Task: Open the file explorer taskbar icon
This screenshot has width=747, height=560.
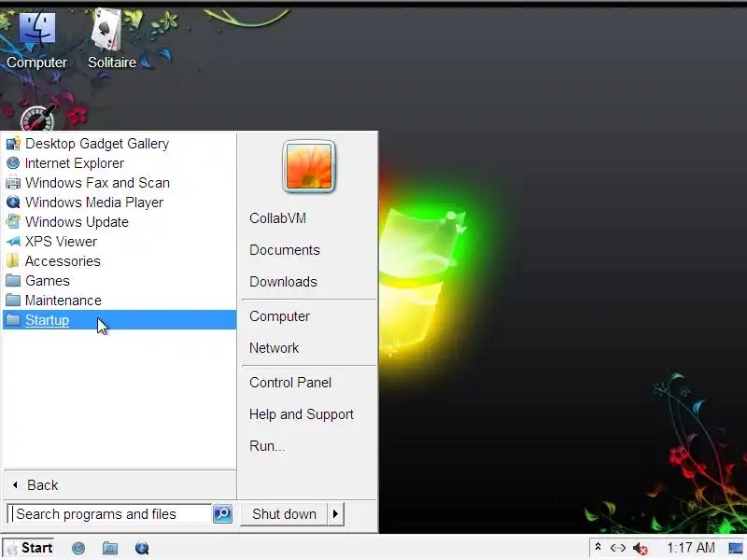Action: 110,548
